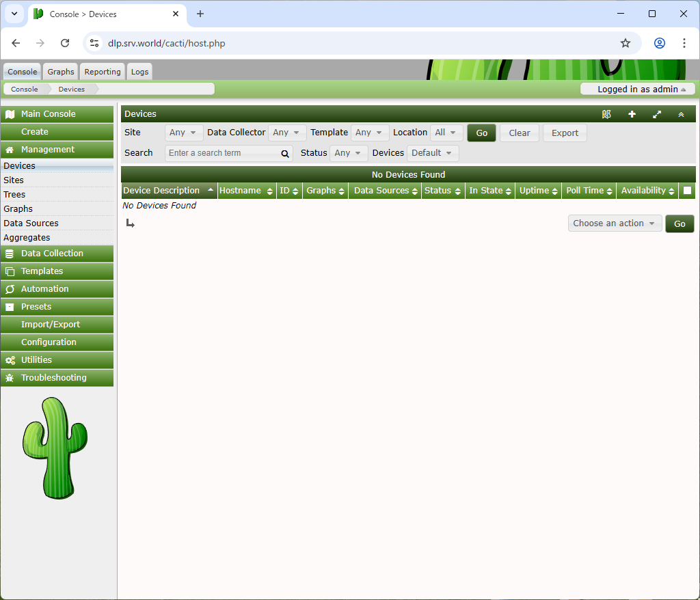Click the diagonal arrows resize icon
Screen dimensions: 700x600
(657, 114)
